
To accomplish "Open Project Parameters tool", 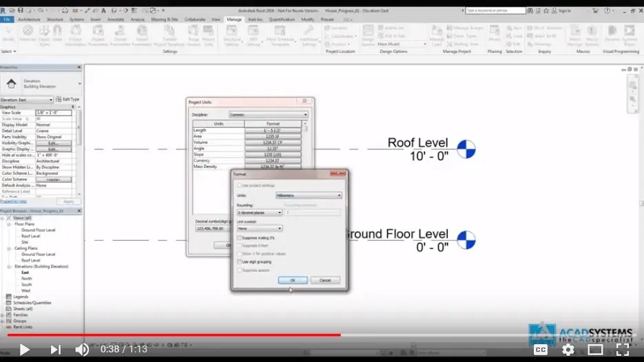I will click(98, 34).
